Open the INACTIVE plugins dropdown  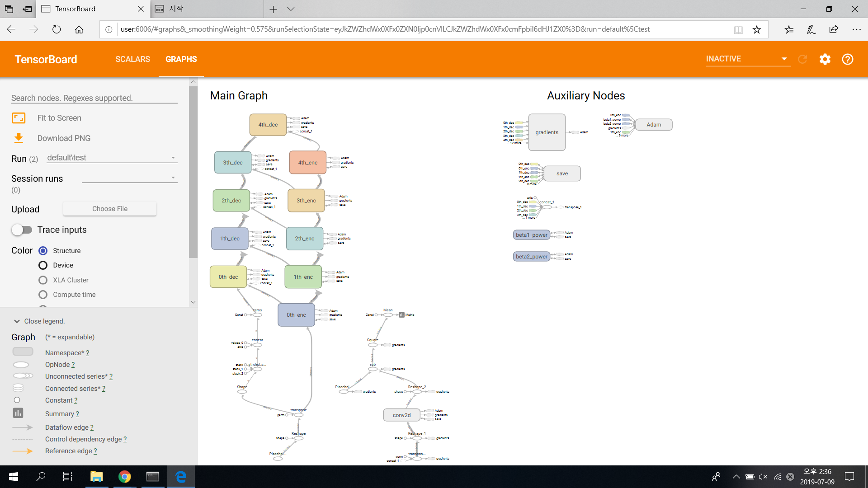click(748, 59)
